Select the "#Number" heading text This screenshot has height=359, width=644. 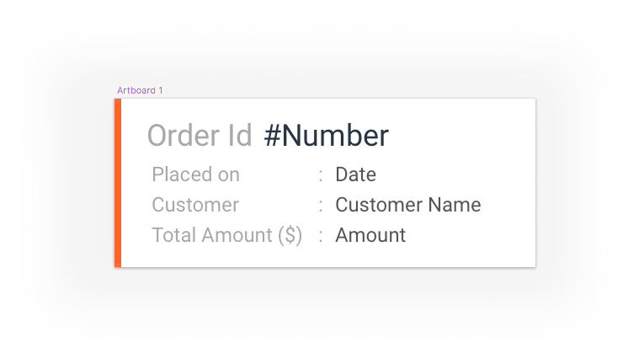[327, 136]
